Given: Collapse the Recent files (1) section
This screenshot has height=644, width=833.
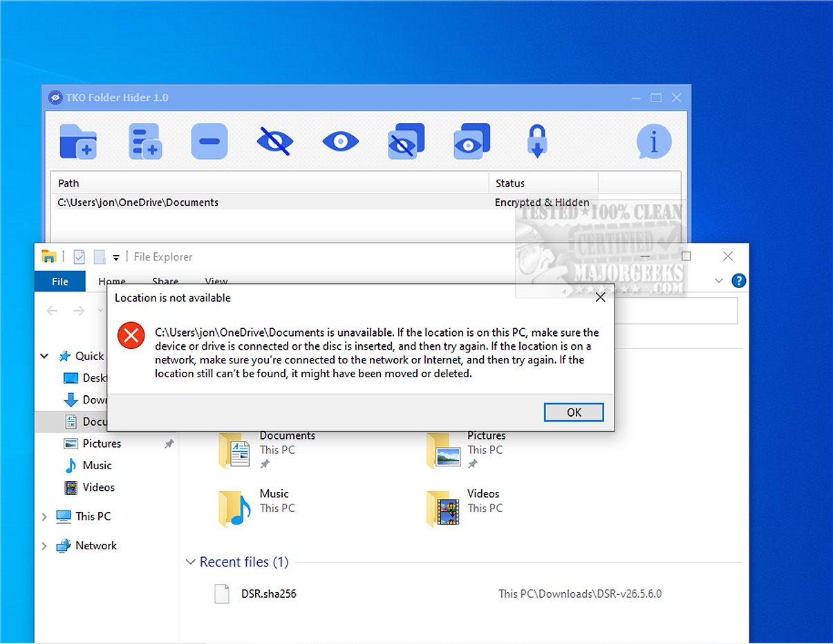Looking at the screenshot, I should tap(191, 562).
